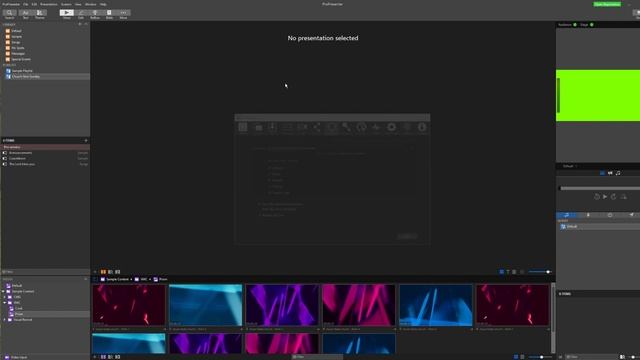The width and height of the screenshot is (640, 360).
Task: Open the timers clock tab icon
Action: [x=610, y=215]
